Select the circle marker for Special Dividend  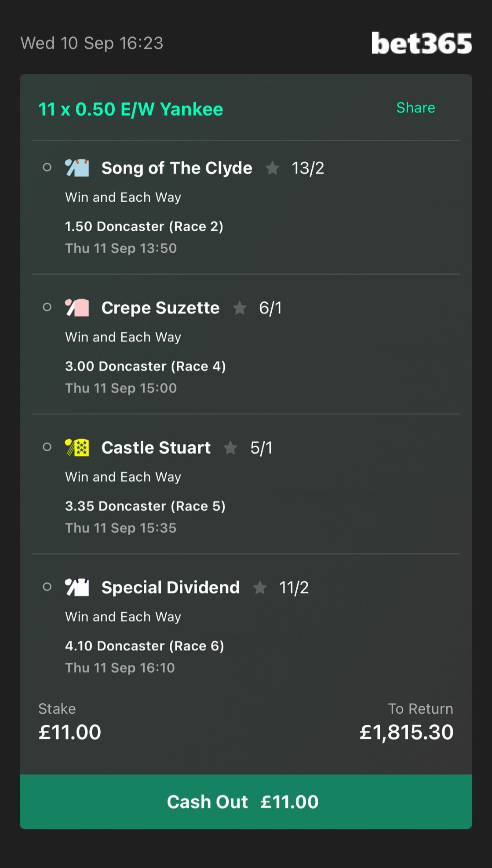click(x=47, y=587)
